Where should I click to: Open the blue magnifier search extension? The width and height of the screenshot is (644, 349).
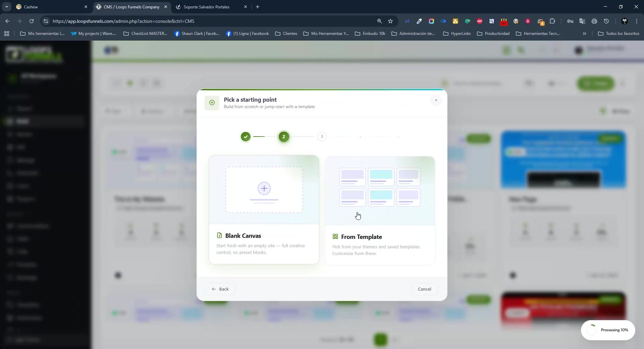492,21
